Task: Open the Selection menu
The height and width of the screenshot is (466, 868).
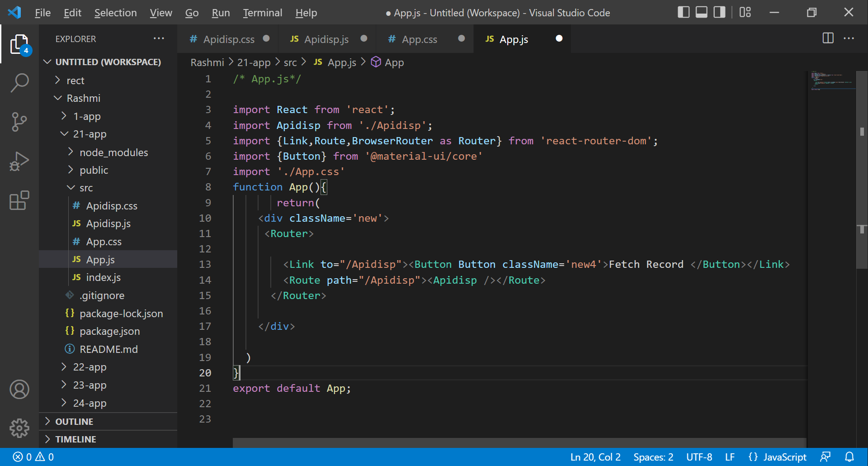Action: [115, 13]
